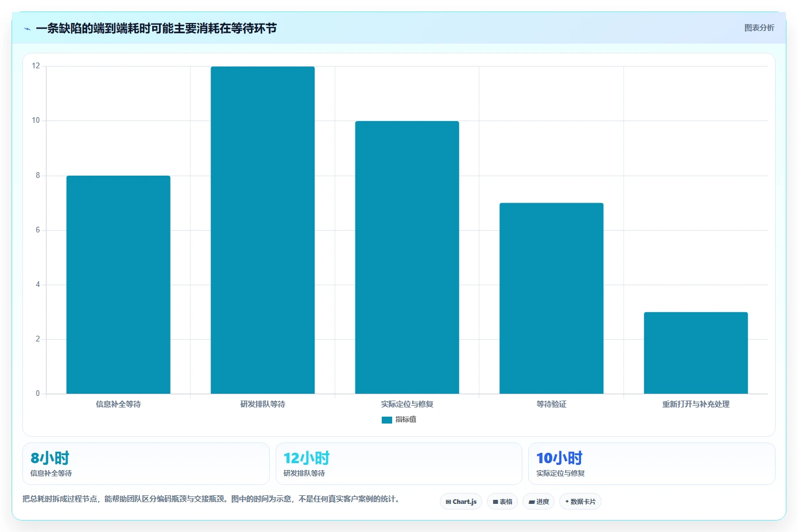Select the 数据卡片 tag chip
The image size is (798, 532).
pos(580,502)
